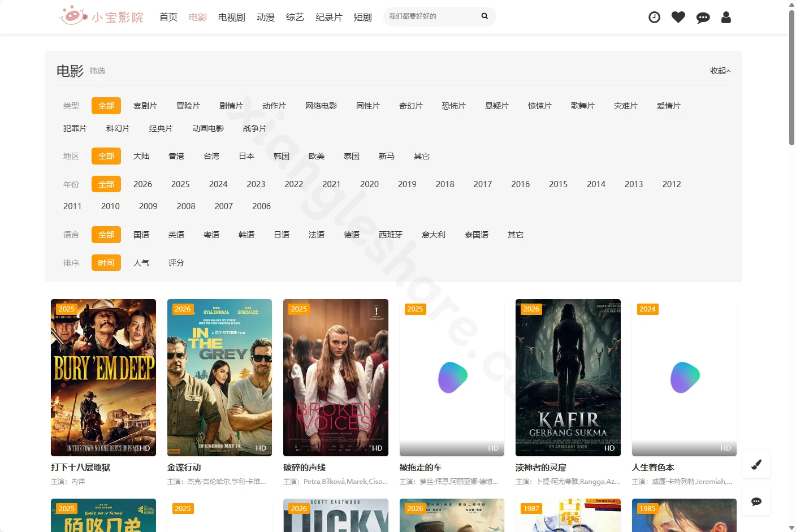Screen dimensions: 796x532
Task: Open the Bury 'Em Deep poster
Action: (x=103, y=378)
